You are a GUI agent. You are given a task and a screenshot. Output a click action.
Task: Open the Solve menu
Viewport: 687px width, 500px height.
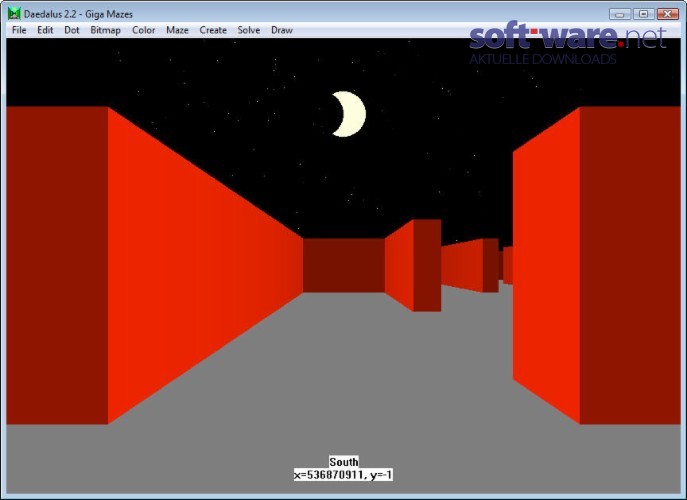tap(248, 30)
